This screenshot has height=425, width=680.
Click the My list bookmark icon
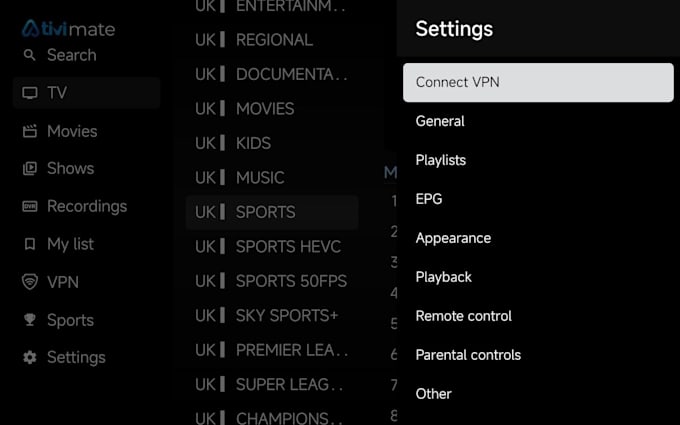(29, 244)
